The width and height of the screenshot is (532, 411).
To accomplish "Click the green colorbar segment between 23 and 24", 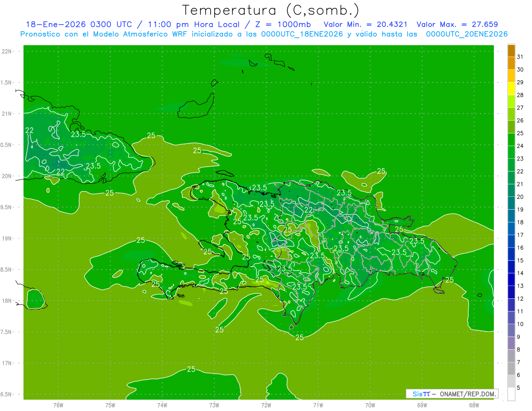I will 511,153.
